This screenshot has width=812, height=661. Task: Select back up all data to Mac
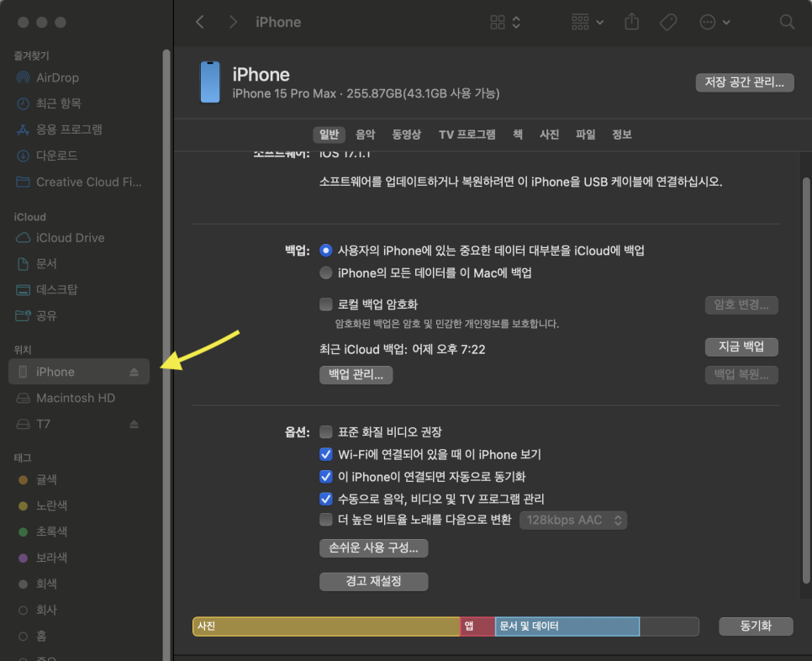[326, 272]
